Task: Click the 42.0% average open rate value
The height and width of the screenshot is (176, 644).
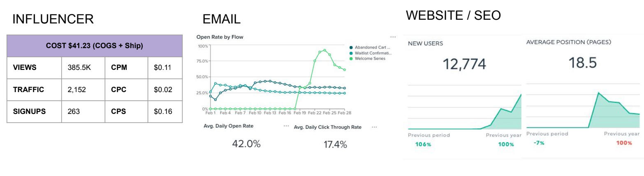Action: [246, 144]
